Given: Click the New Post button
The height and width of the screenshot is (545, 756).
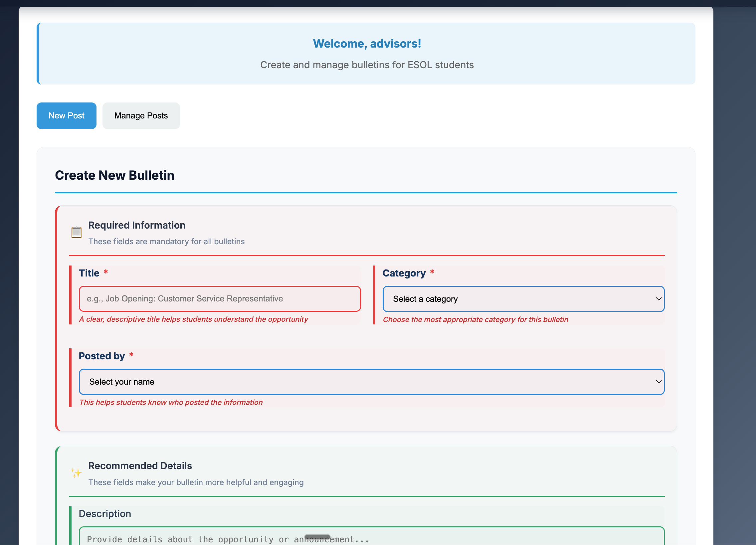Looking at the screenshot, I should click(66, 116).
